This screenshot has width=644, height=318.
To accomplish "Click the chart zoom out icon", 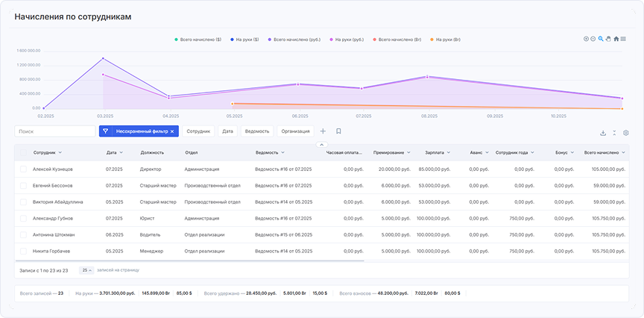I will pos(593,39).
